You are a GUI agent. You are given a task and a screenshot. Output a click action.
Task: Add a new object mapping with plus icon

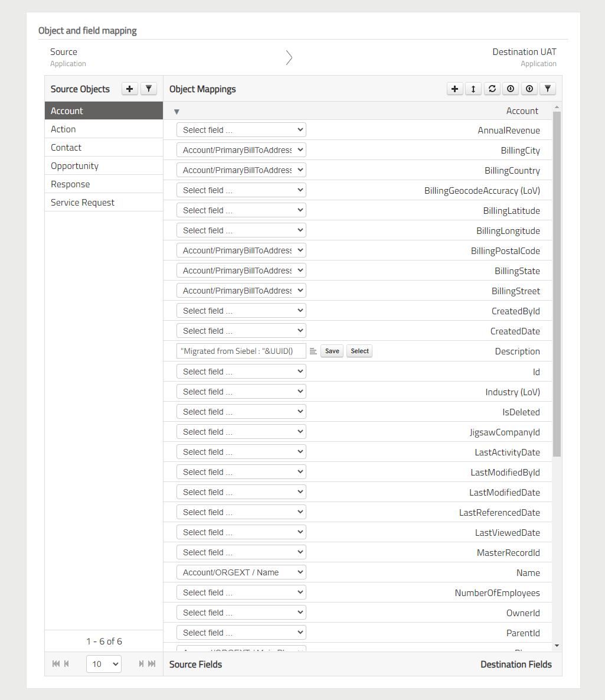(454, 89)
